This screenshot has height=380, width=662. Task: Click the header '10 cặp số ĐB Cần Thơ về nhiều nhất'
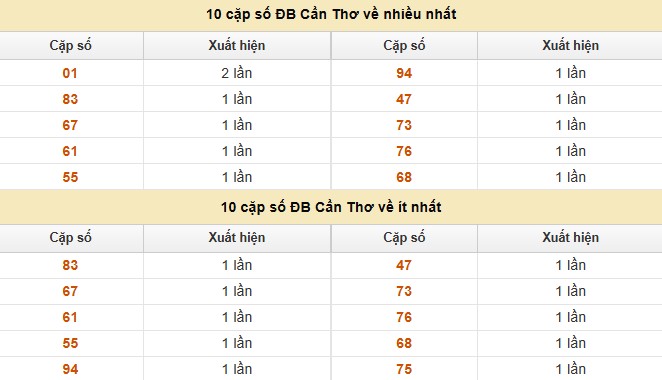click(x=331, y=14)
